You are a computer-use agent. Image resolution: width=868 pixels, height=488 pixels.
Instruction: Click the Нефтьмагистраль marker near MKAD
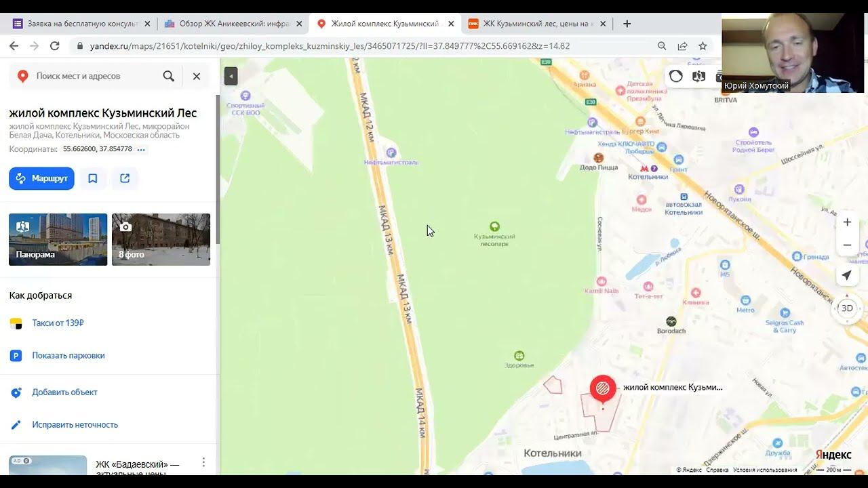(391, 152)
